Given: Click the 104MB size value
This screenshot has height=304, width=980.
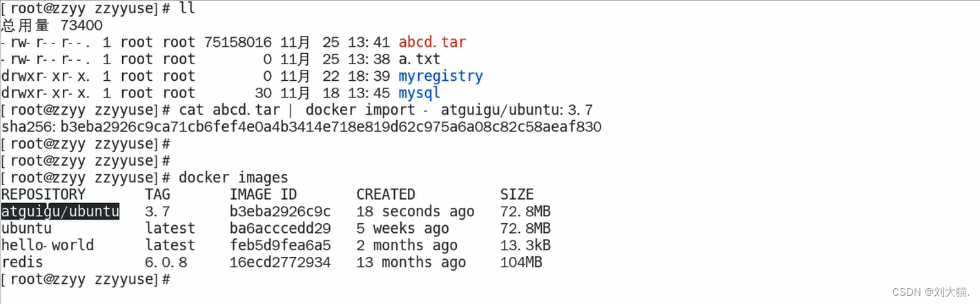Looking at the screenshot, I should pyautogui.click(x=521, y=263).
